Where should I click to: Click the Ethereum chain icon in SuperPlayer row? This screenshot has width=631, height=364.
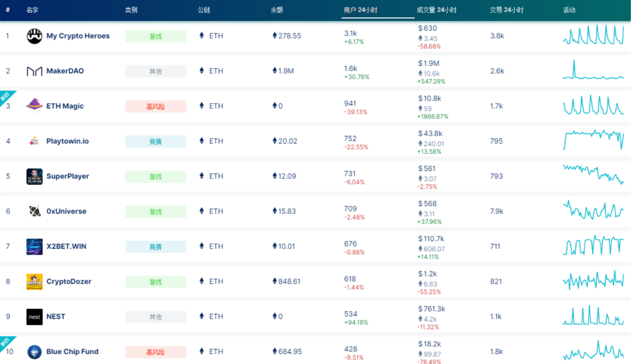click(201, 176)
